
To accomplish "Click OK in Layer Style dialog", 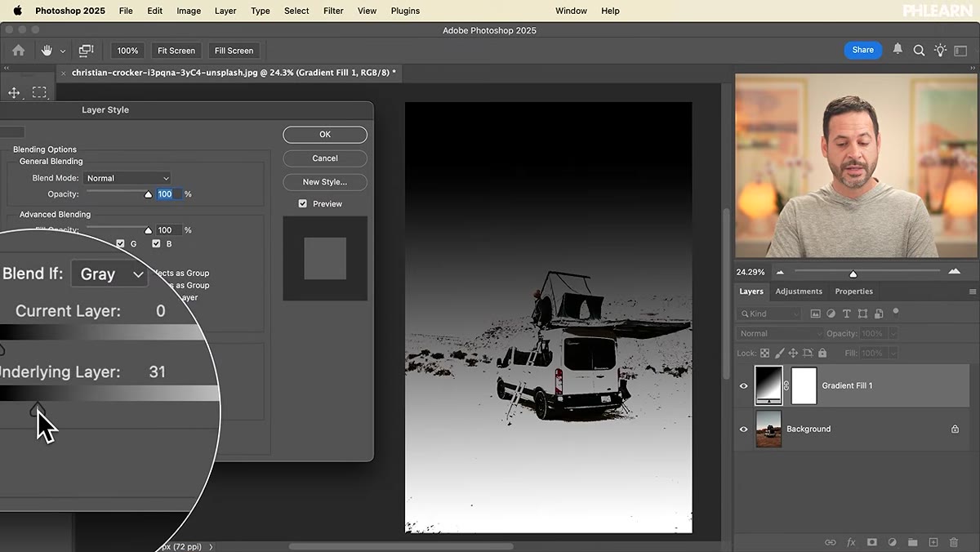I will coord(325,135).
